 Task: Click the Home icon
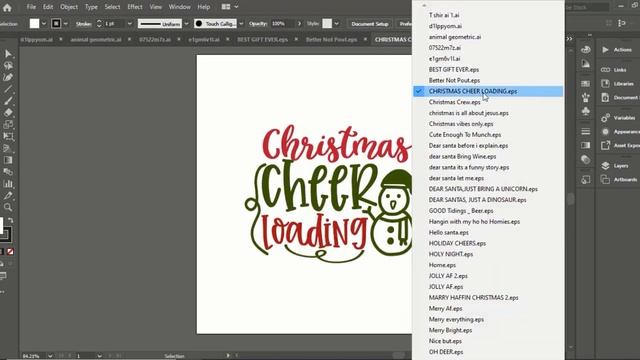pos(7,7)
